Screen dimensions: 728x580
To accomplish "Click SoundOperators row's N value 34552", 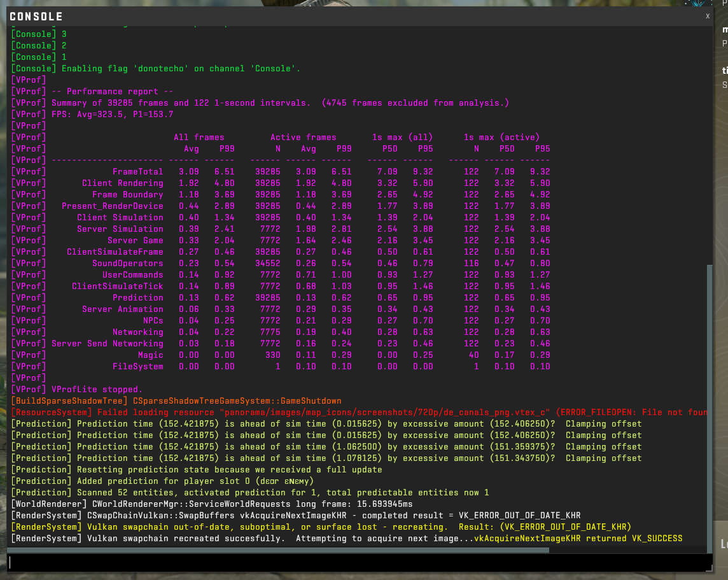I will pyautogui.click(x=268, y=264).
